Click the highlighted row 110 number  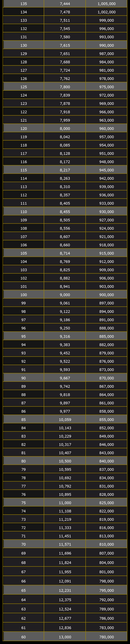point(24,212)
